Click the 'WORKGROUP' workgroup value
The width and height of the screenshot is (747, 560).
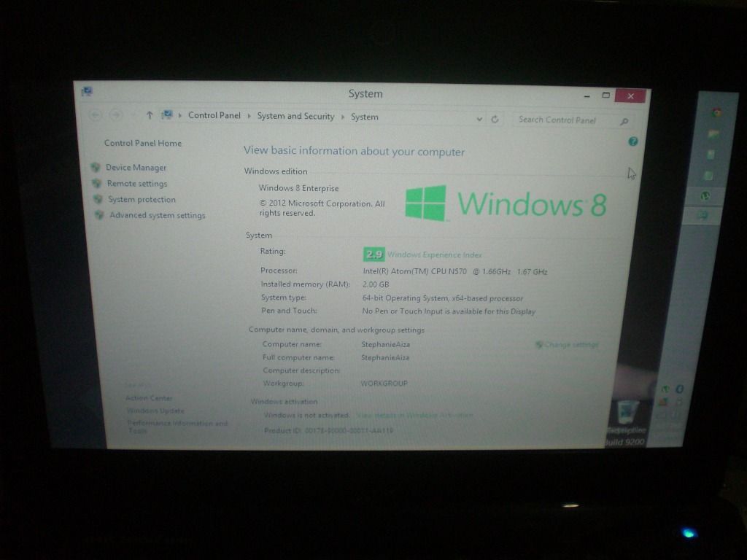[x=384, y=384]
